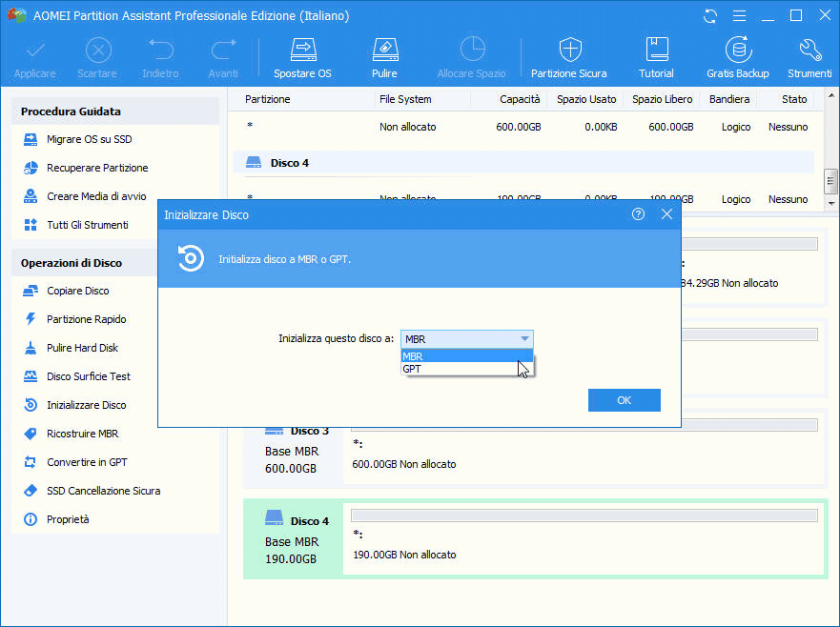
Task: Click the Disco 4 partition bar
Action: pyautogui.click(x=584, y=516)
